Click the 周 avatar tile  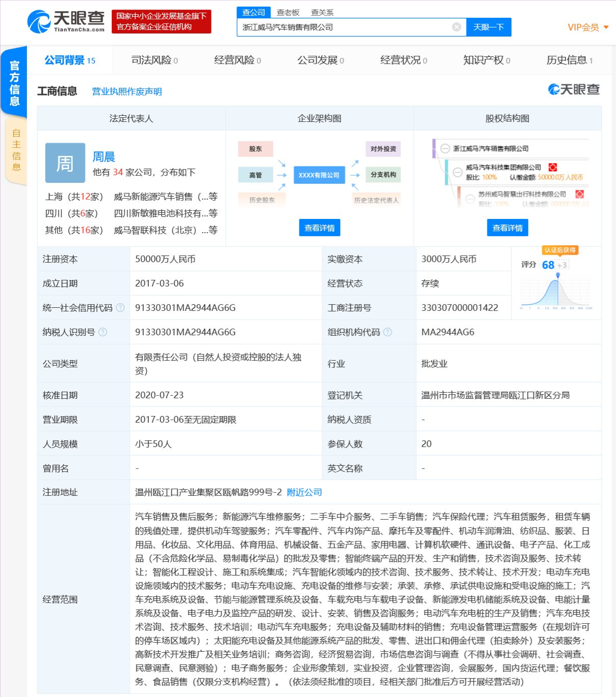coord(65,163)
